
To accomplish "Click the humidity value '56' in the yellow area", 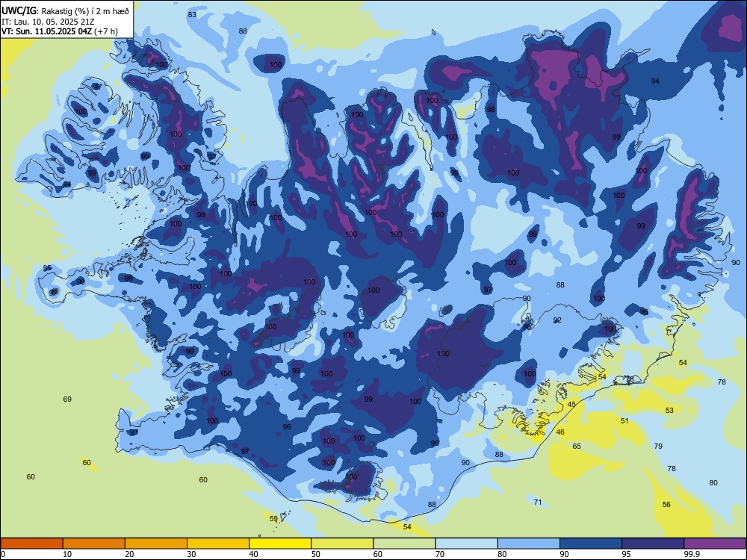I will tap(666, 504).
